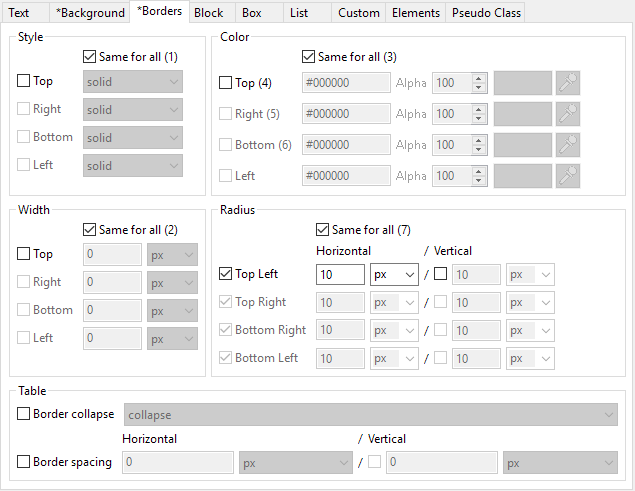The width and height of the screenshot is (635, 491).
Task: Click the Left color eyedropper icon
Action: (x=569, y=176)
